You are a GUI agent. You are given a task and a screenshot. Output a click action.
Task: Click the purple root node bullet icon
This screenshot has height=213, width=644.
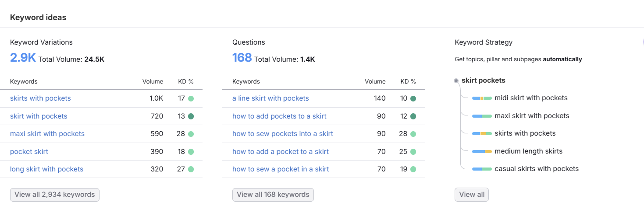(456, 80)
